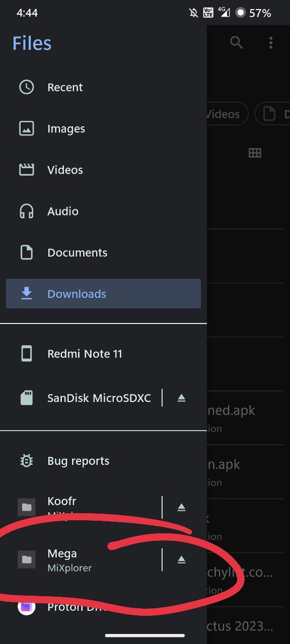Tap the Videos filter chip
Viewport: 290px width, 644px height.
(228, 114)
